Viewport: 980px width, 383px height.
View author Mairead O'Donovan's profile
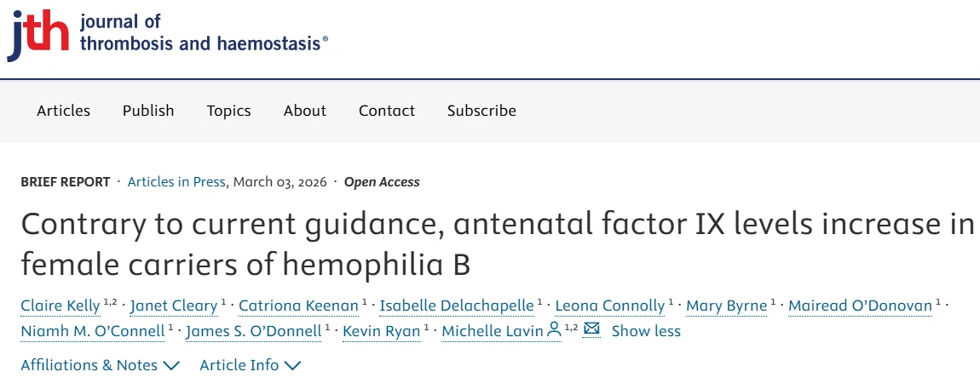click(x=860, y=306)
